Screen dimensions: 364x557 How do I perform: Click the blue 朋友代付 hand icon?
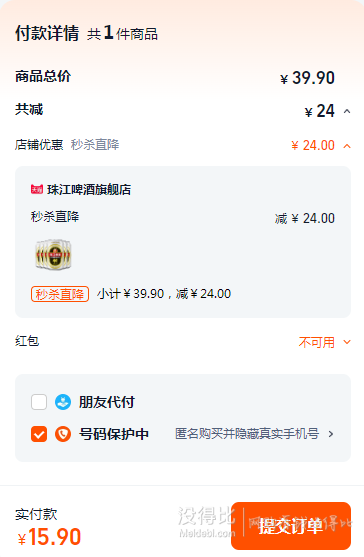pyautogui.click(x=63, y=402)
